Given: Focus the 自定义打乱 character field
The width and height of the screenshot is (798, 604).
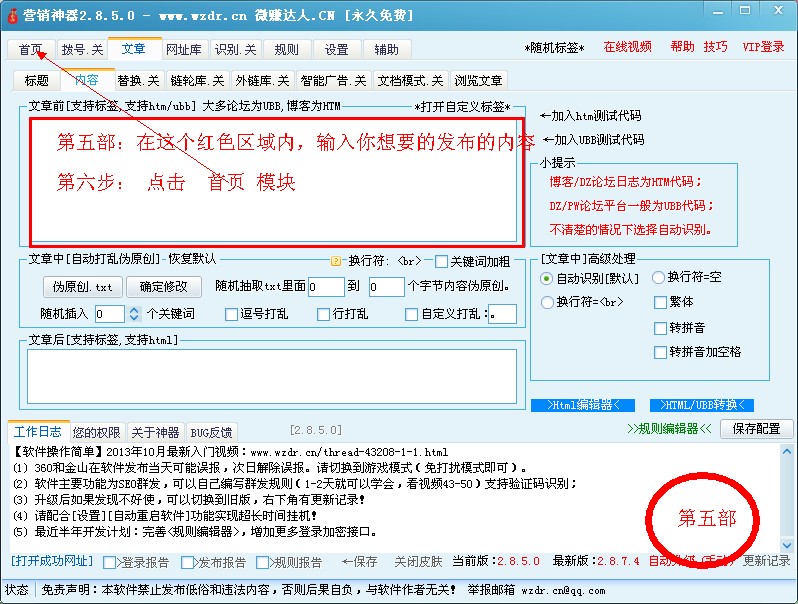Looking at the screenshot, I should pyautogui.click(x=502, y=314).
